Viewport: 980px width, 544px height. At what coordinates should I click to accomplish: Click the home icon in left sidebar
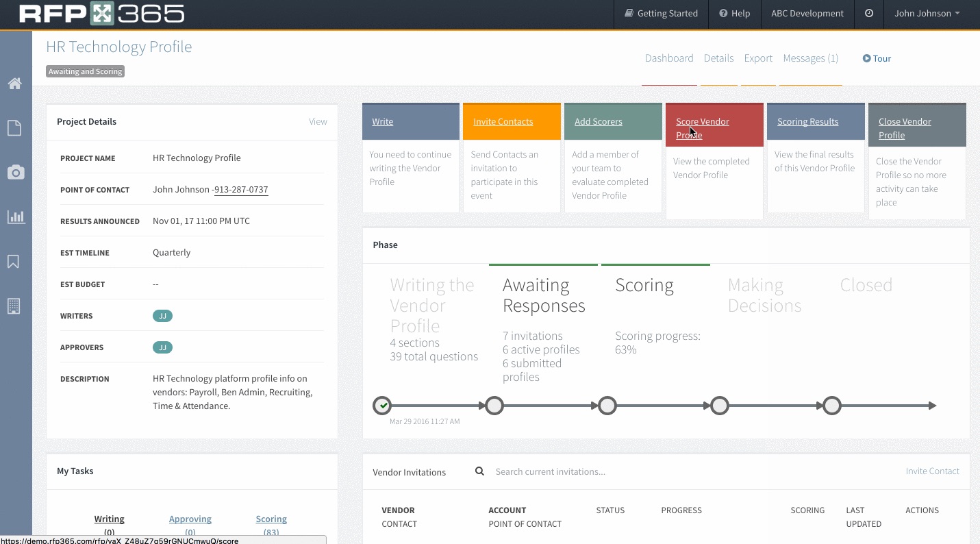click(x=14, y=84)
